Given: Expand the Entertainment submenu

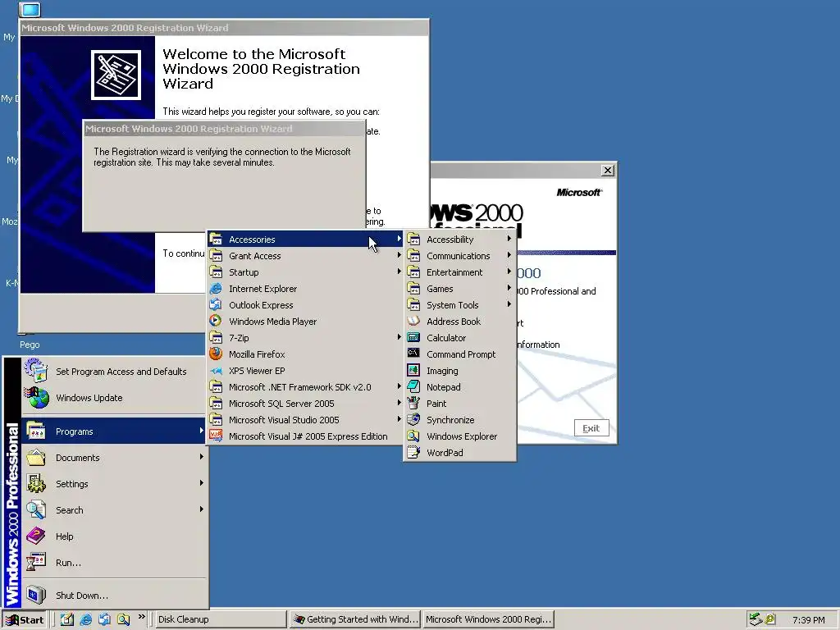Looking at the screenshot, I should tap(459, 272).
